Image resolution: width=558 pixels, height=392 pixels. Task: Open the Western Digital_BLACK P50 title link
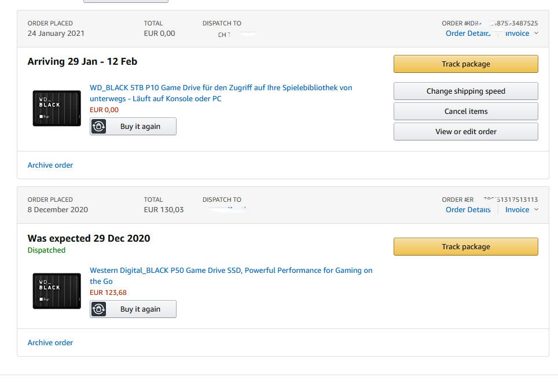(231, 276)
